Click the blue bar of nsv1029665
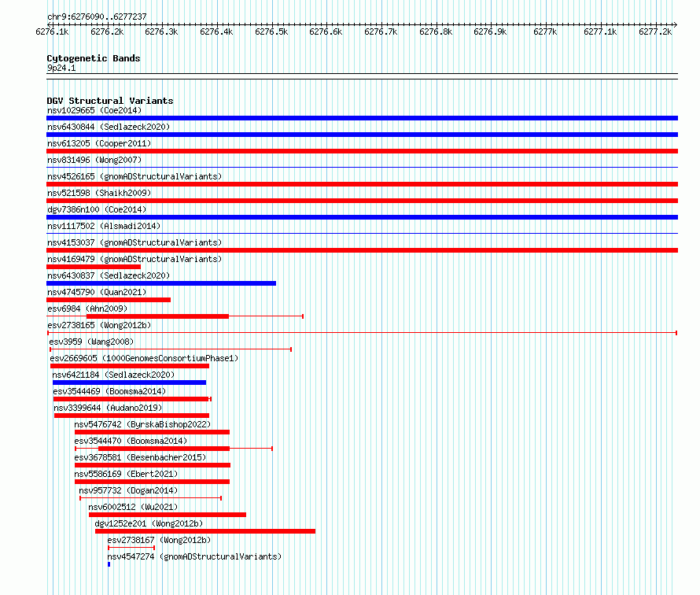The width and height of the screenshot is (700, 595). tap(362, 118)
